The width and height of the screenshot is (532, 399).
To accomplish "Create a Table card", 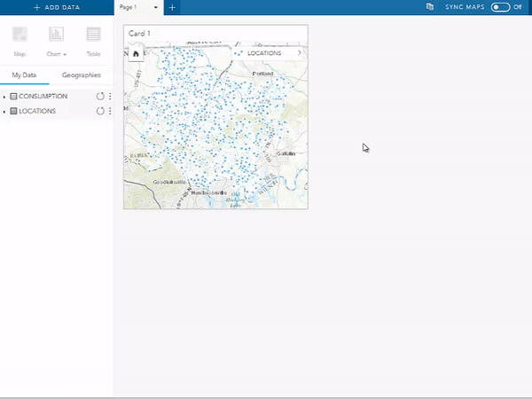I will [x=93, y=41].
